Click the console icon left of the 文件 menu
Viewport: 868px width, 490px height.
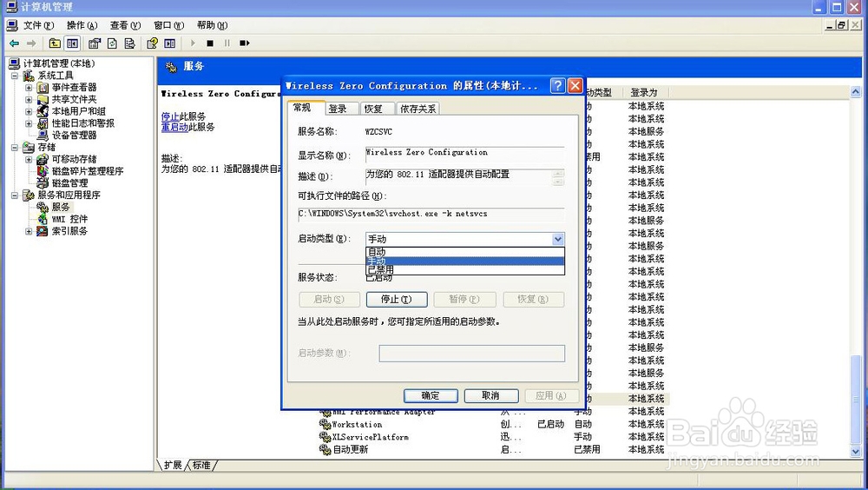(11, 25)
